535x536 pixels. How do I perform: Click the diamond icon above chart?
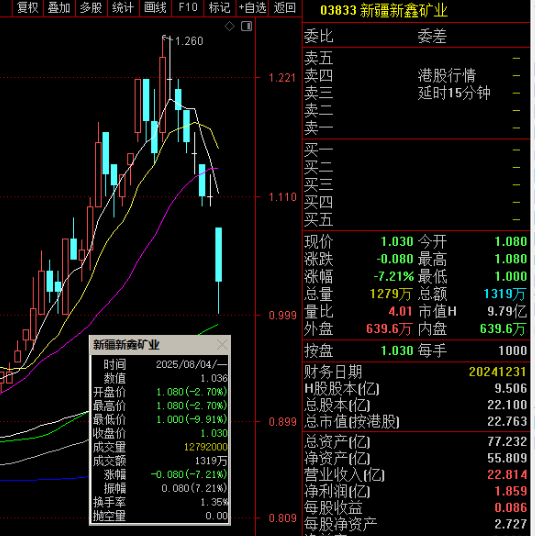pyautogui.click(x=229, y=26)
